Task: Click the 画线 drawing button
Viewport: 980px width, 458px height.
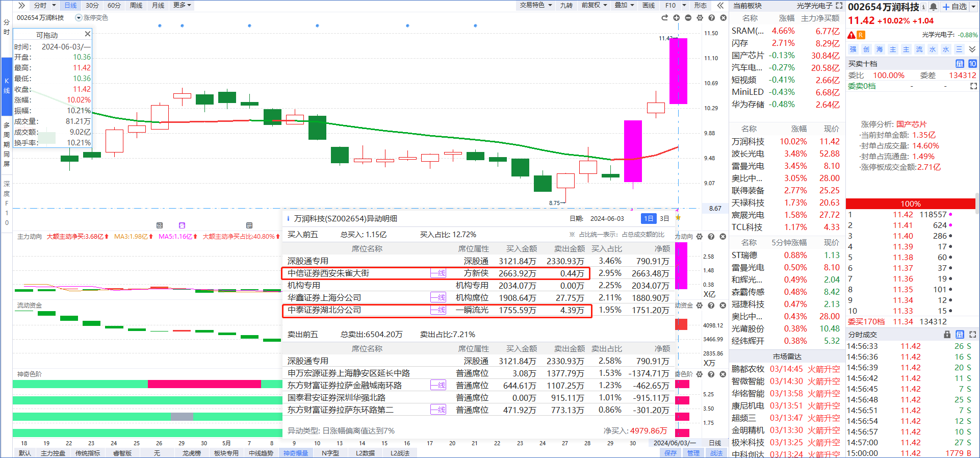Action: [649, 5]
